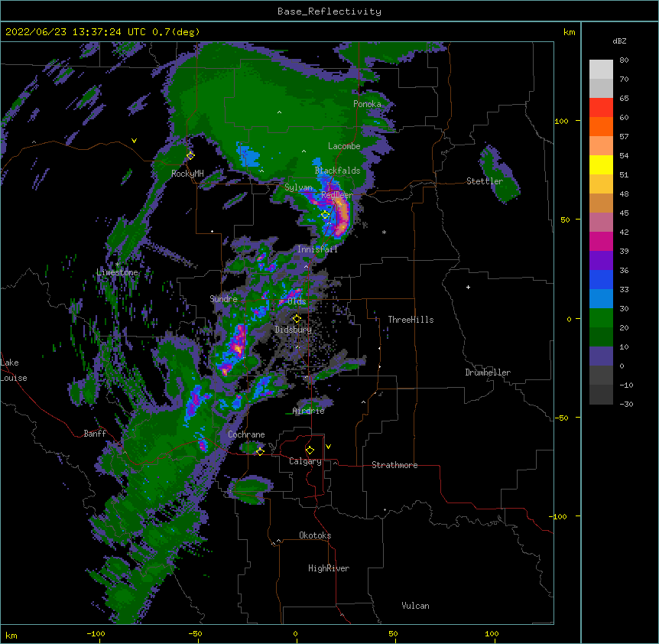
Task: Click the km unit label at top right
Action: (x=570, y=32)
